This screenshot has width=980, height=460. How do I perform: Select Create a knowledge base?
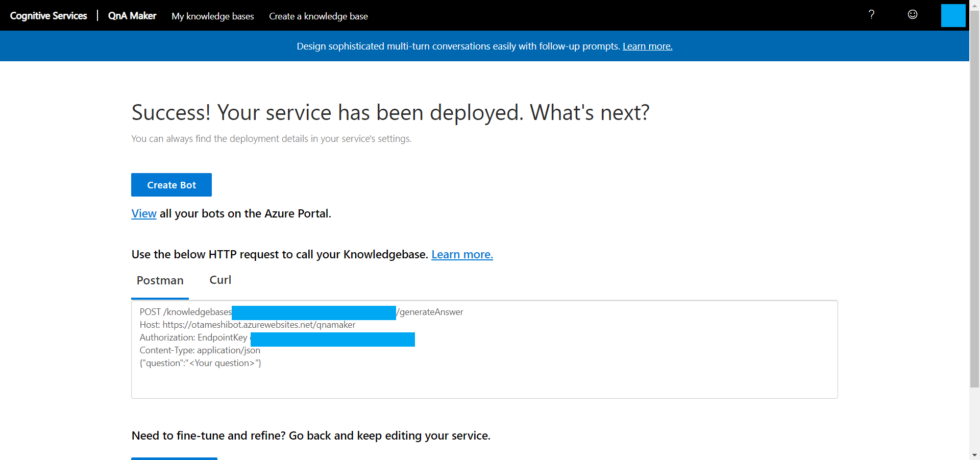click(x=318, y=16)
